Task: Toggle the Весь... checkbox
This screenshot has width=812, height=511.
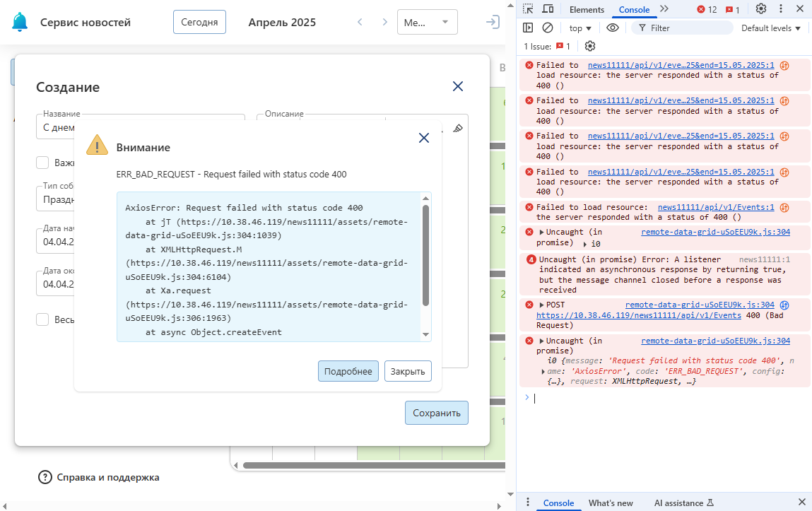Action: coord(42,319)
